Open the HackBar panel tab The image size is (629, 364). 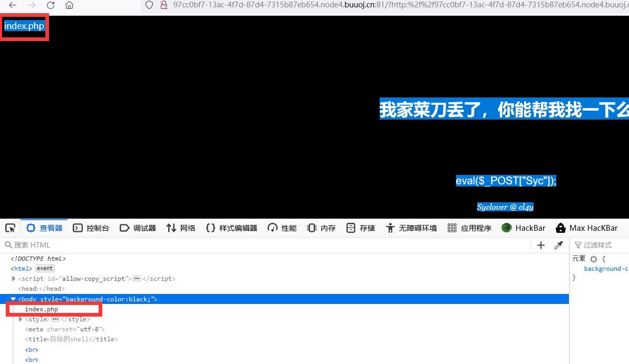524,228
